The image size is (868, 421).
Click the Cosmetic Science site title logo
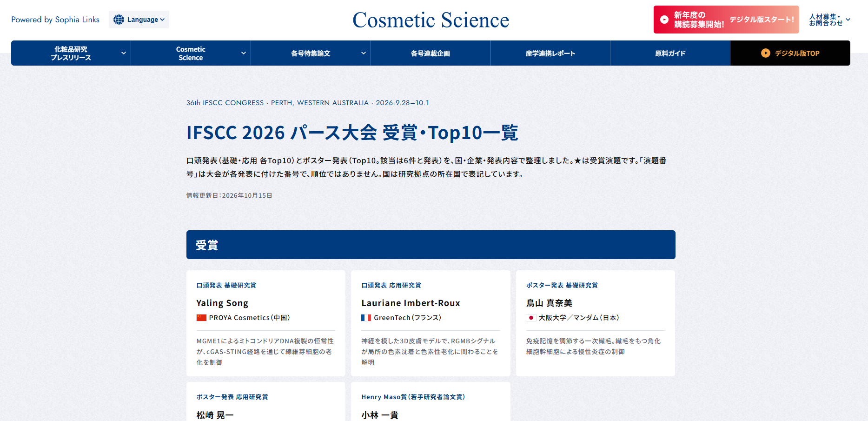coord(431,20)
